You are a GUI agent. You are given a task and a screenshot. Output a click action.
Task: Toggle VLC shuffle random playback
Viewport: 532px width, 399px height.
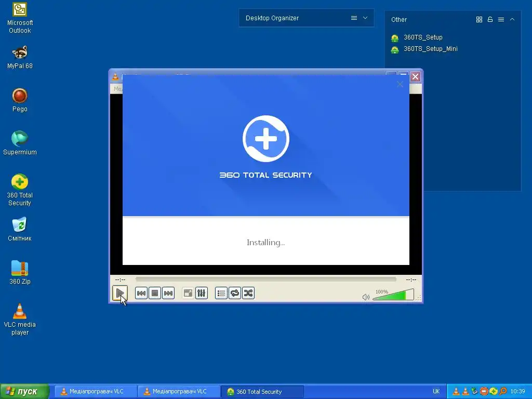(248, 293)
